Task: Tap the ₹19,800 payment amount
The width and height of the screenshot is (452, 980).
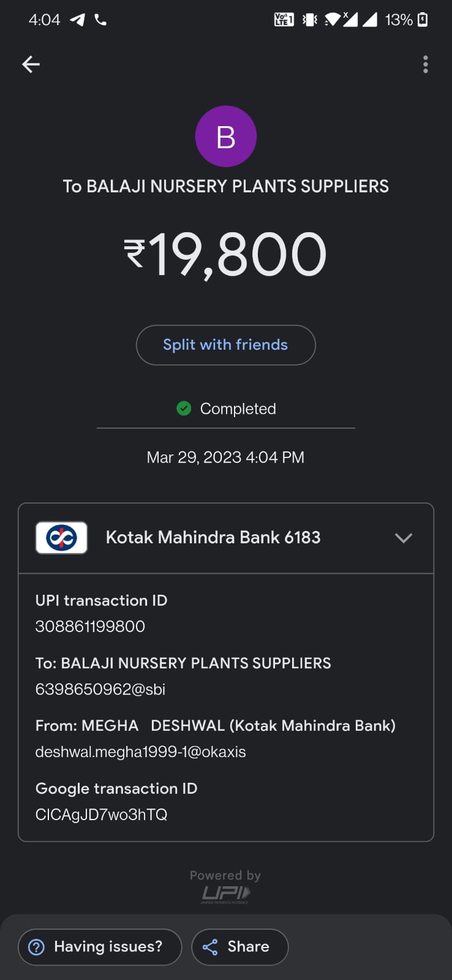Action: [x=225, y=254]
